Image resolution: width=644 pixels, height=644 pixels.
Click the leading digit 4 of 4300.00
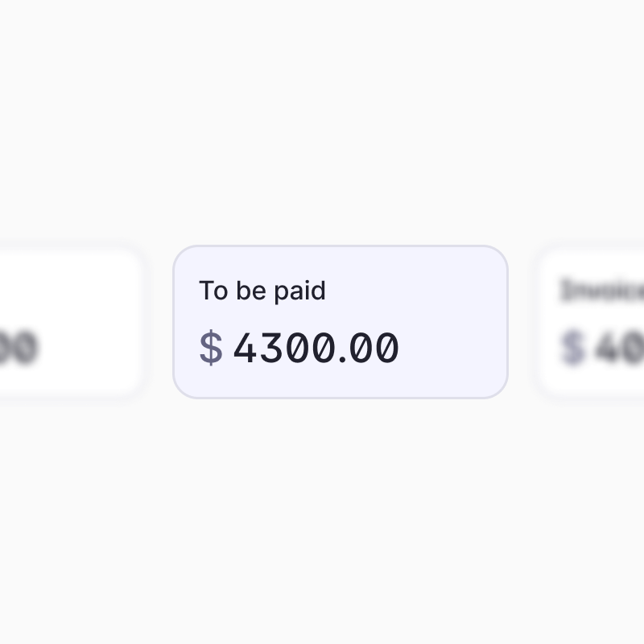[246, 348]
